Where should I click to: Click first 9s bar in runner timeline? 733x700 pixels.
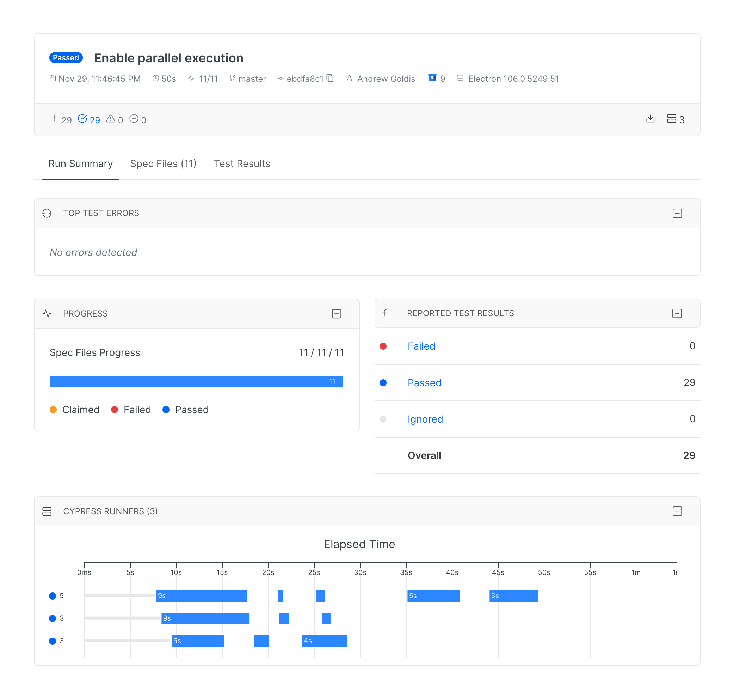[201, 596]
